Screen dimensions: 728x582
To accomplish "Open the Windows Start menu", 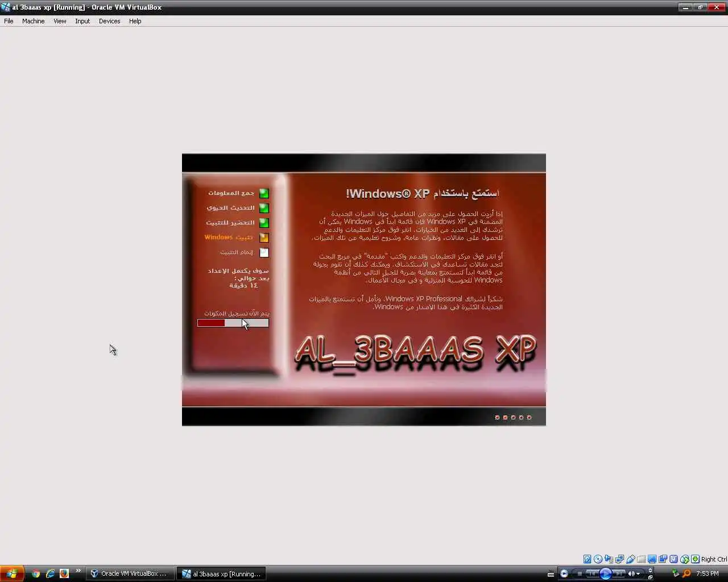I will 11,573.
